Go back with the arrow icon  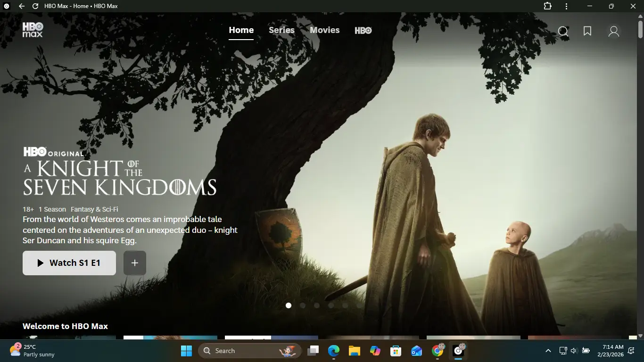pos(22,6)
